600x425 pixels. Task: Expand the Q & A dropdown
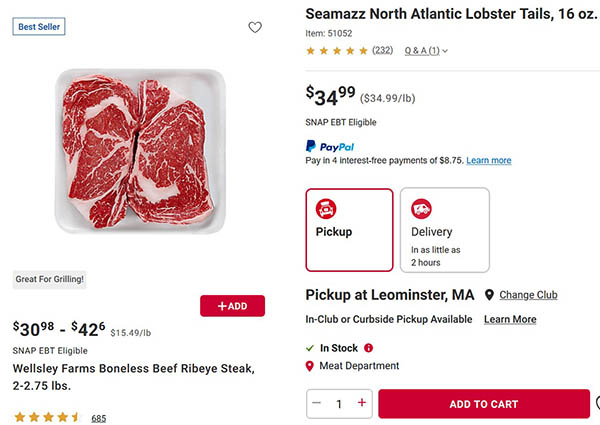[427, 50]
